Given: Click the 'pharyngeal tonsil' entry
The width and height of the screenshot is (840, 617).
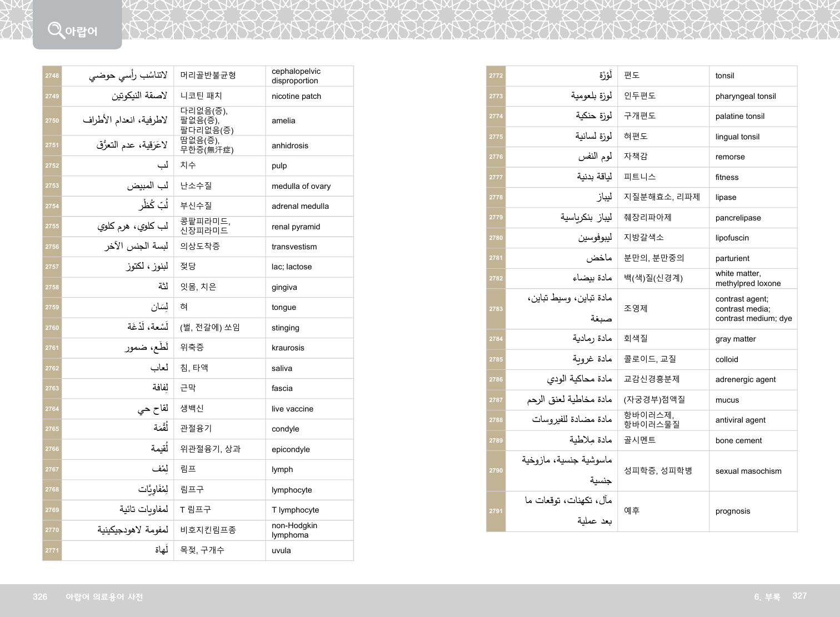Looking at the screenshot, I should click(x=746, y=97).
